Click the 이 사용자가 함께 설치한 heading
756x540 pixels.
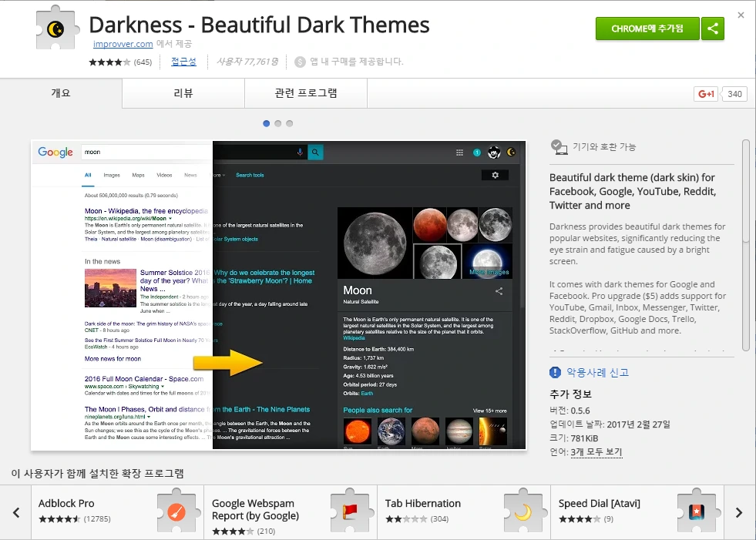pos(97,474)
